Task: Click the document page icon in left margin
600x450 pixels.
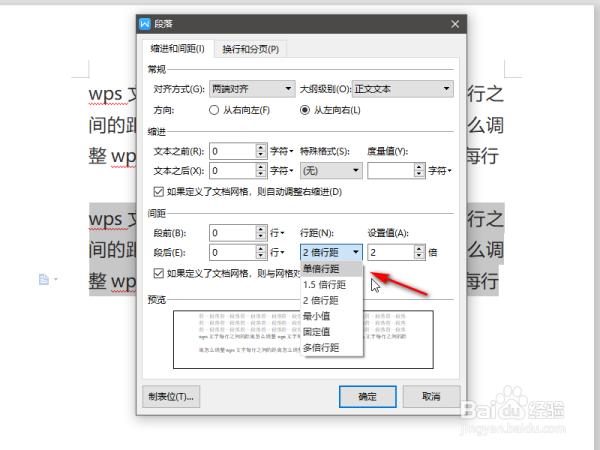Action: [44, 279]
